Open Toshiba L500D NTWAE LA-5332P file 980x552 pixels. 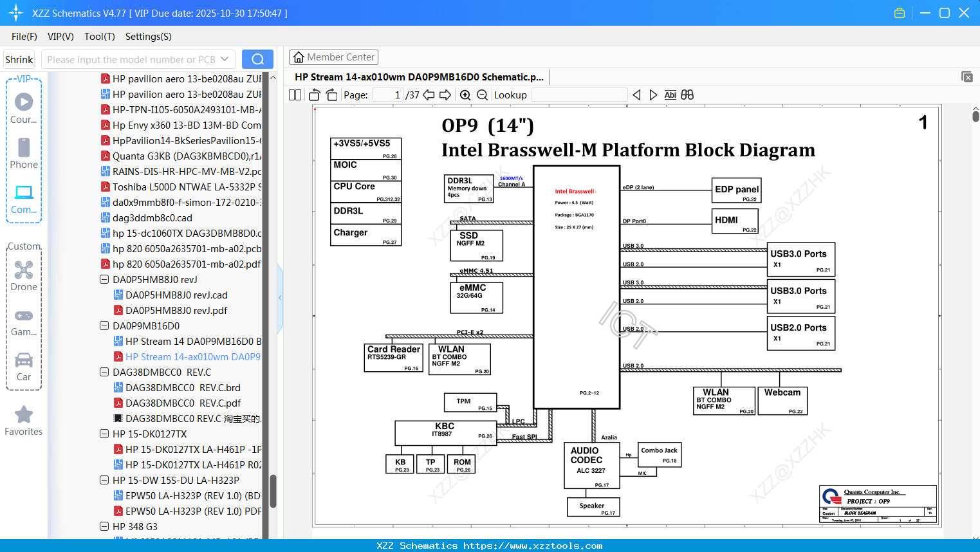[181, 187]
